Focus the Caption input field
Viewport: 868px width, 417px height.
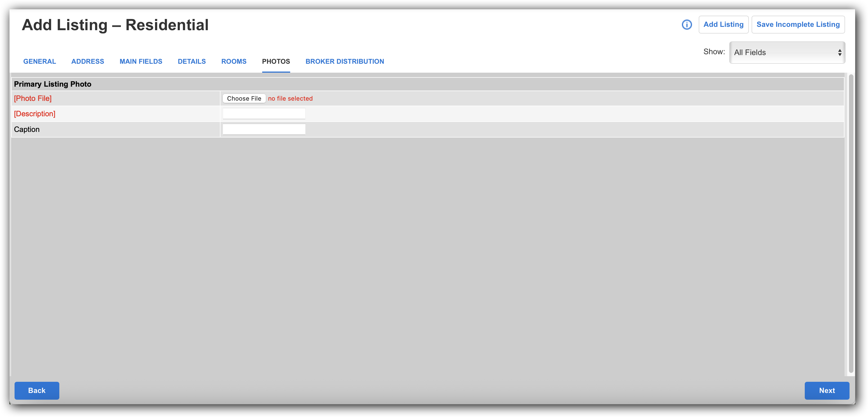(x=264, y=129)
